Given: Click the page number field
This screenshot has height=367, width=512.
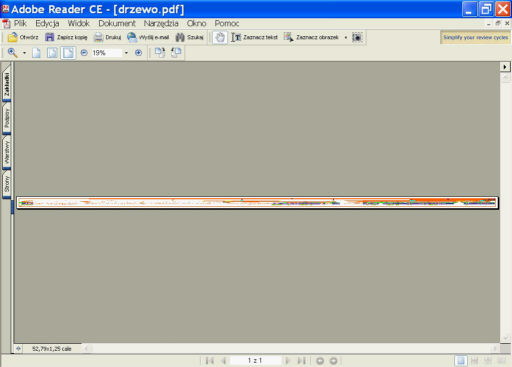Looking at the screenshot, I should click(x=255, y=360).
